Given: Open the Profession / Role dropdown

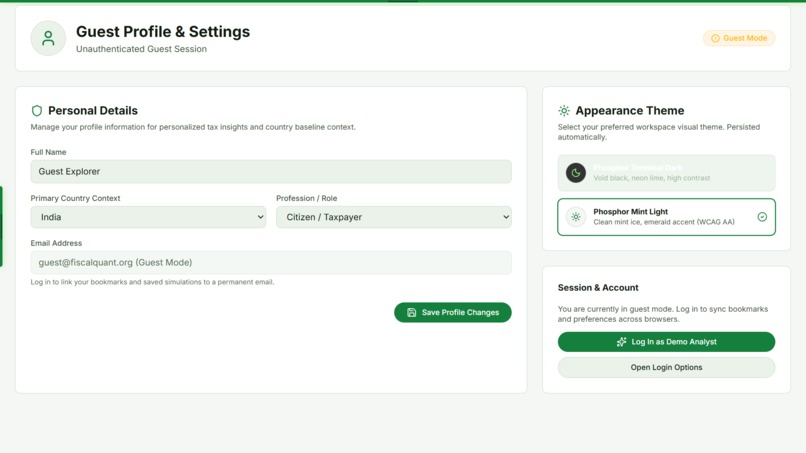Looking at the screenshot, I should click(x=394, y=217).
